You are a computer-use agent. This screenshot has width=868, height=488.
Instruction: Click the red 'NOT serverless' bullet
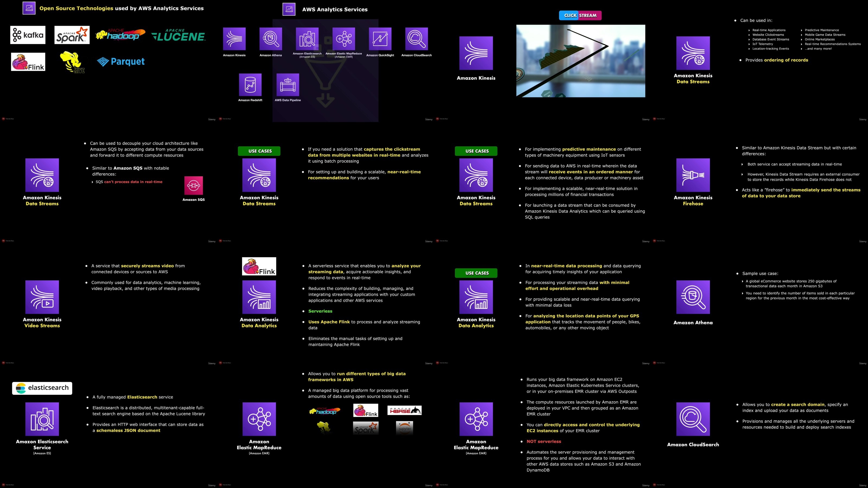(544, 442)
